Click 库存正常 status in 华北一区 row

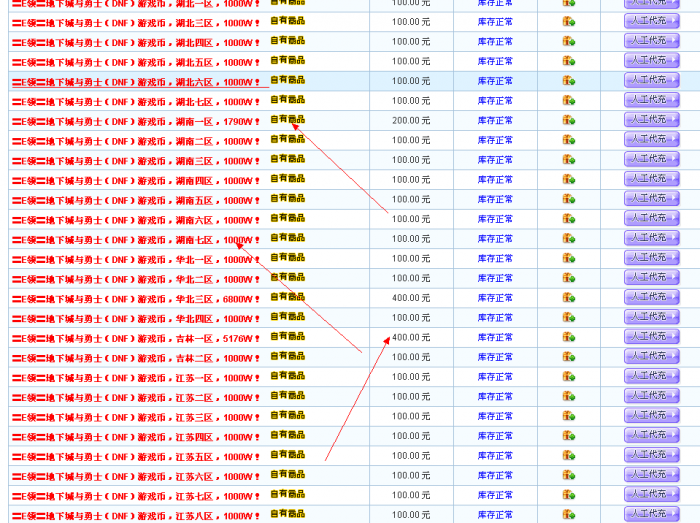495,258
